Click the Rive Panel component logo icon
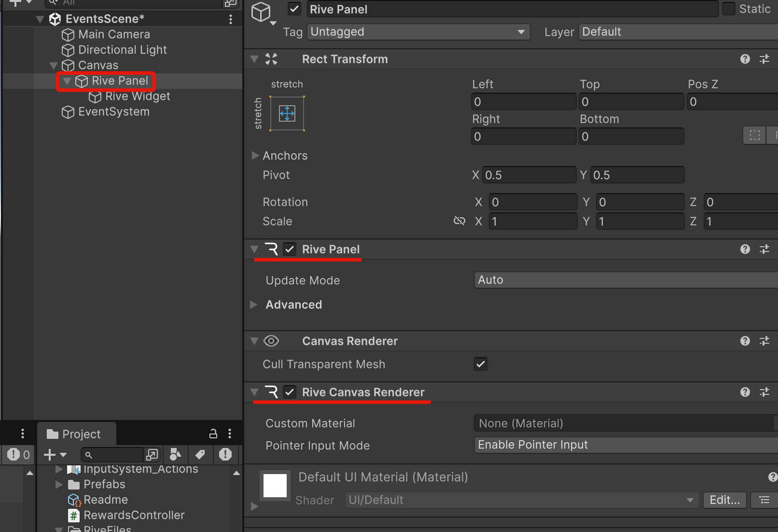Screen dimensions: 778x532 pos(272,249)
